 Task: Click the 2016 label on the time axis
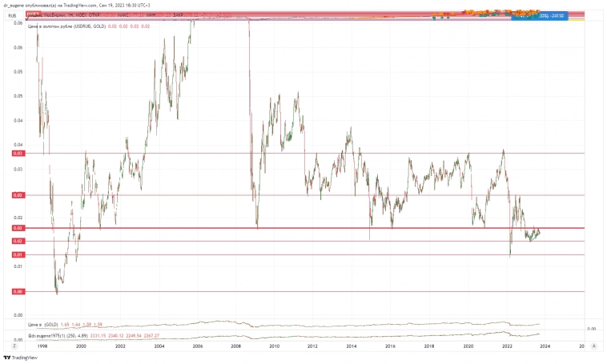point(390,346)
